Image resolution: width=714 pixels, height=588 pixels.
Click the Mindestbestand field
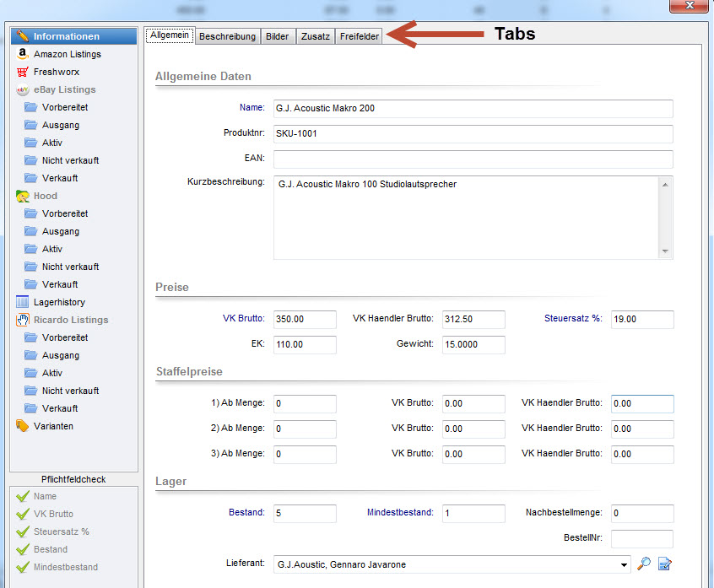pyautogui.click(x=473, y=514)
